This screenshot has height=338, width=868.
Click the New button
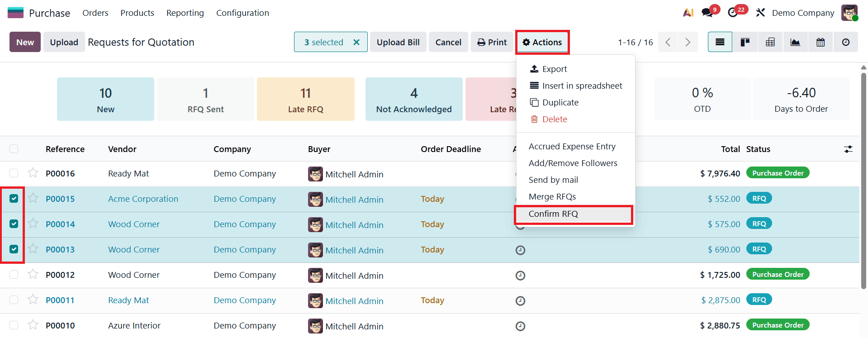pyautogui.click(x=25, y=42)
